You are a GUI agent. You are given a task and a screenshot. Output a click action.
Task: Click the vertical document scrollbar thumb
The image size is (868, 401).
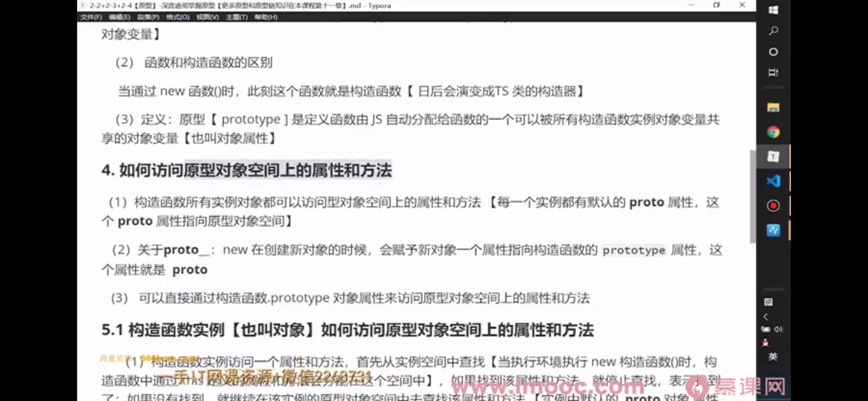point(752,196)
